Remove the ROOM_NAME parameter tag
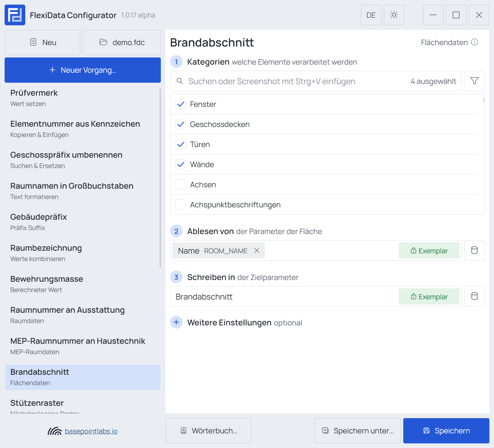This screenshot has width=494, height=448. coord(257,250)
